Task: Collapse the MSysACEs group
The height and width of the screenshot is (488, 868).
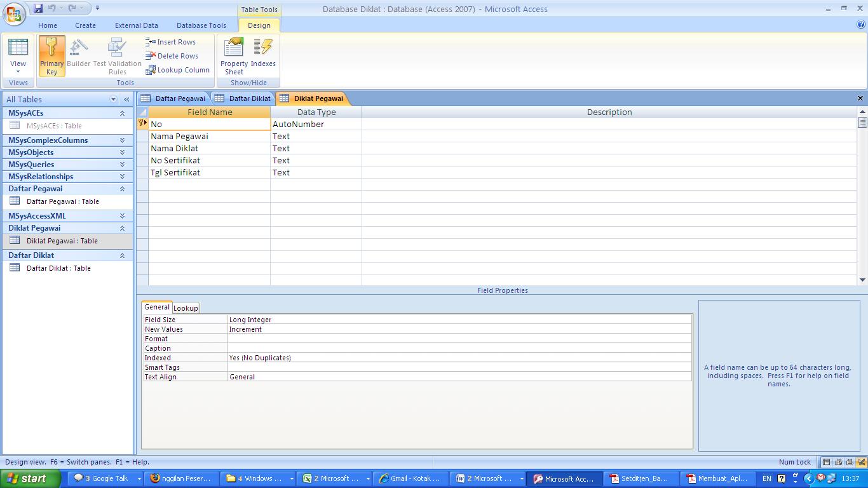Action: click(x=122, y=113)
